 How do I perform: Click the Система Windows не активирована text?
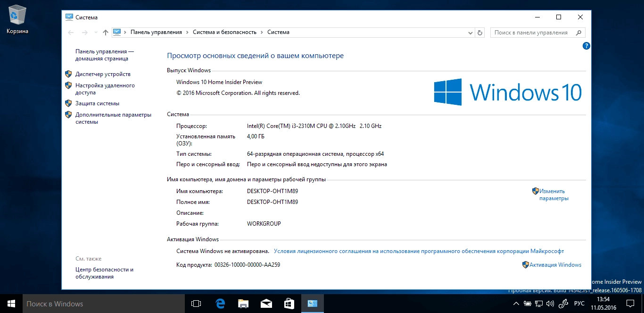pyautogui.click(x=223, y=251)
